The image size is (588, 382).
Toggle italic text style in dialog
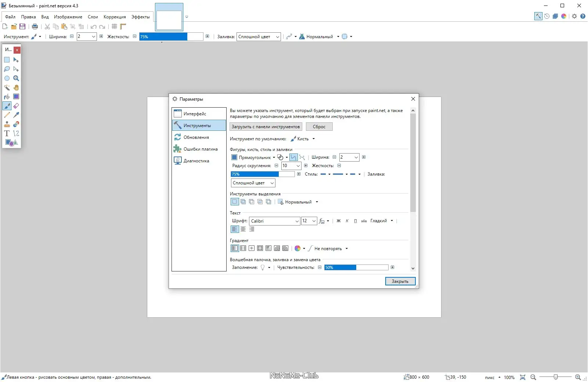coord(347,221)
